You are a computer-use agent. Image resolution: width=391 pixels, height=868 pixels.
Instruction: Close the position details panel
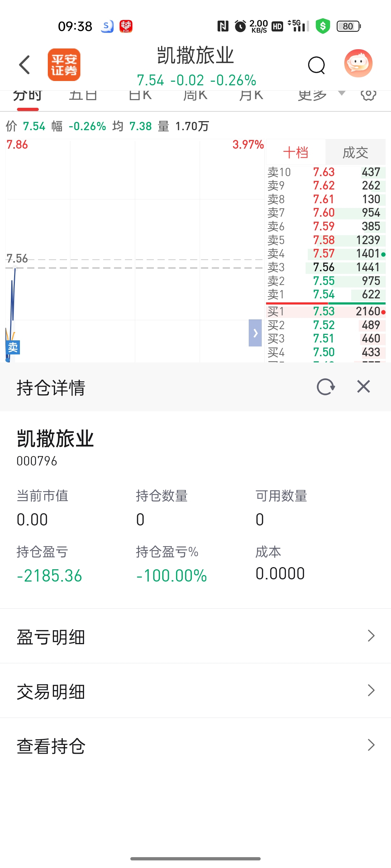coord(363,386)
